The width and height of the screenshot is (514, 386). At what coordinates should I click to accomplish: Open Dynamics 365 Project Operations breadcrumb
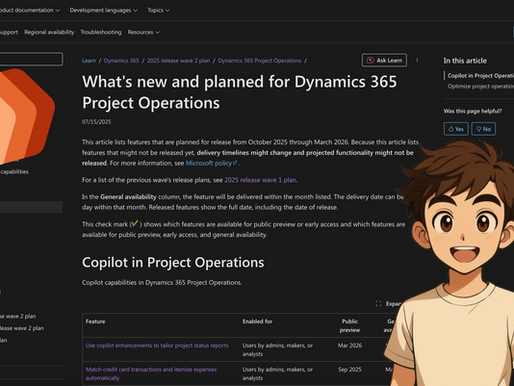click(x=260, y=61)
